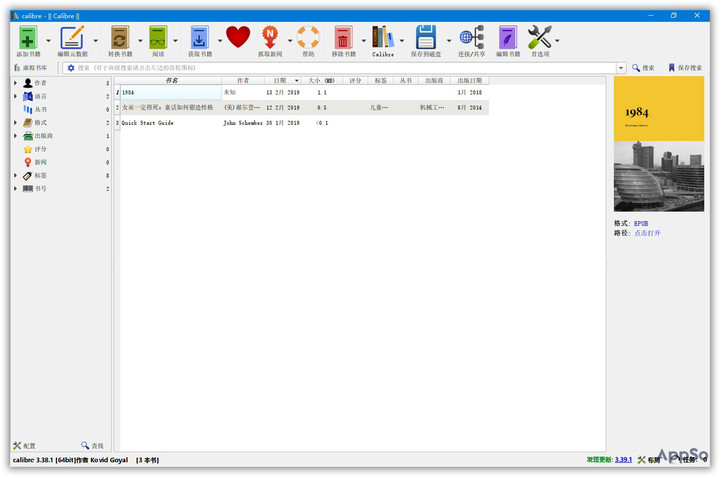Viewport: 720px width, 477px height.
Task: Open the Calibre library dropdown arrow
Action: pyautogui.click(x=402, y=40)
